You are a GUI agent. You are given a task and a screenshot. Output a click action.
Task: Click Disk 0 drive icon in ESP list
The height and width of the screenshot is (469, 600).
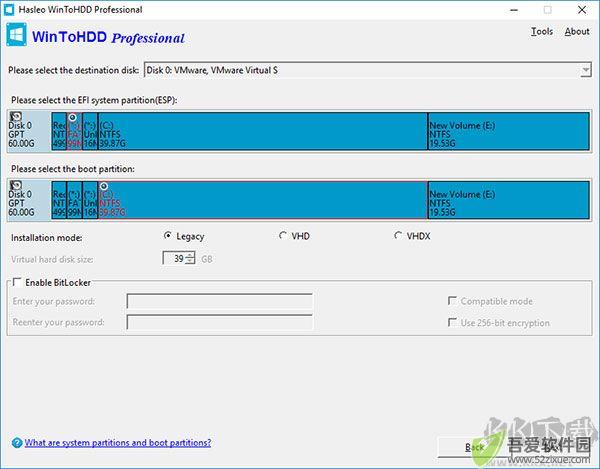tap(16, 116)
